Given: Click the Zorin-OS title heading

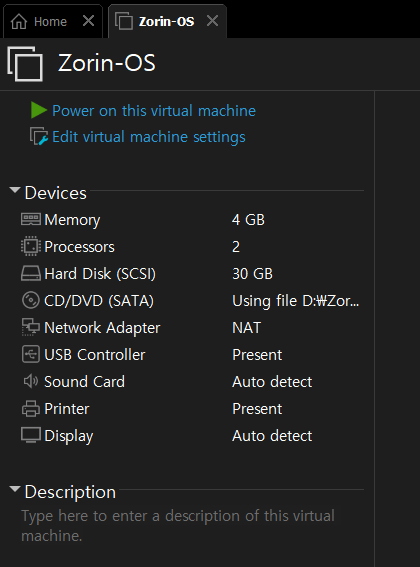Looking at the screenshot, I should click(x=107, y=63).
